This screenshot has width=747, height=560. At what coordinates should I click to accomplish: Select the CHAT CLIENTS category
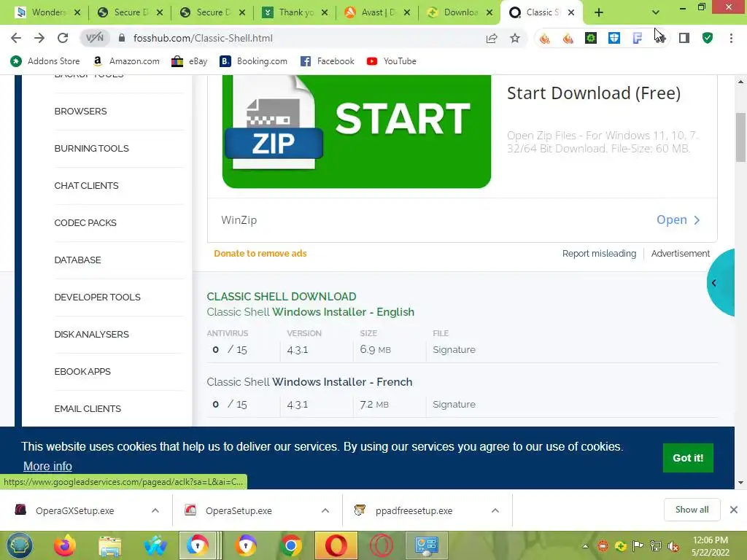[86, 185]
